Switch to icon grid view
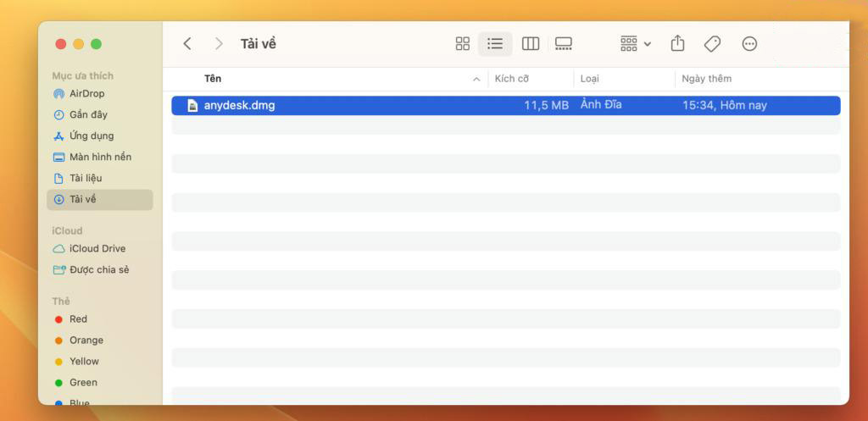Image resolution: width=868 pixels, height=421 pixels. 462,44
